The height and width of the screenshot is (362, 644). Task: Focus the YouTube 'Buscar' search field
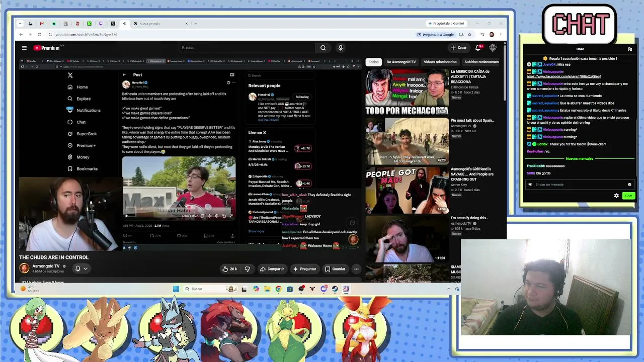pos(247,48)
